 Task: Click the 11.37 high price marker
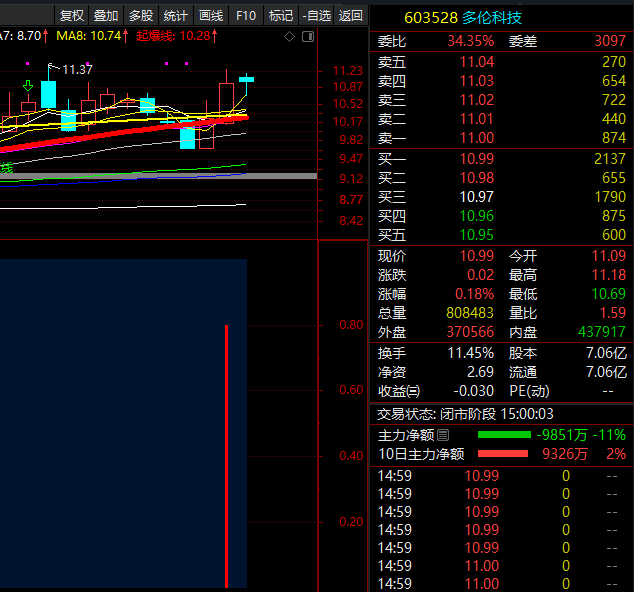click(77, 70)
